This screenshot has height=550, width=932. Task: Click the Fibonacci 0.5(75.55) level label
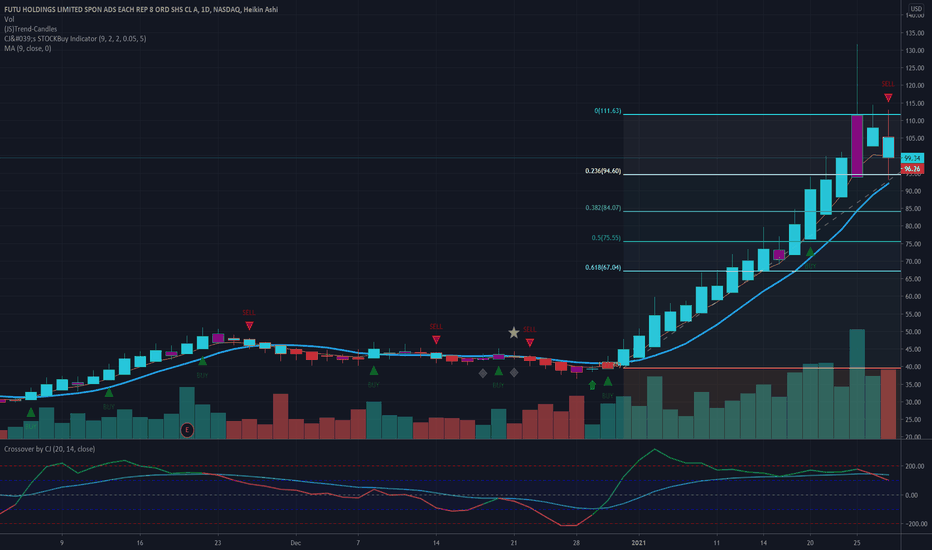coord(606,238)
